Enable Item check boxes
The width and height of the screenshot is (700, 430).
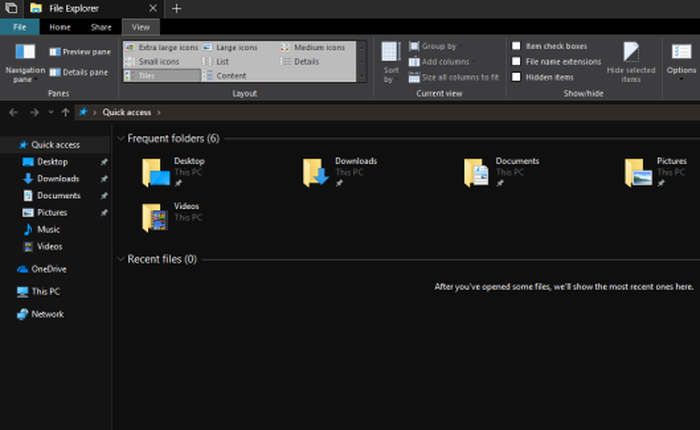(516, 46)
